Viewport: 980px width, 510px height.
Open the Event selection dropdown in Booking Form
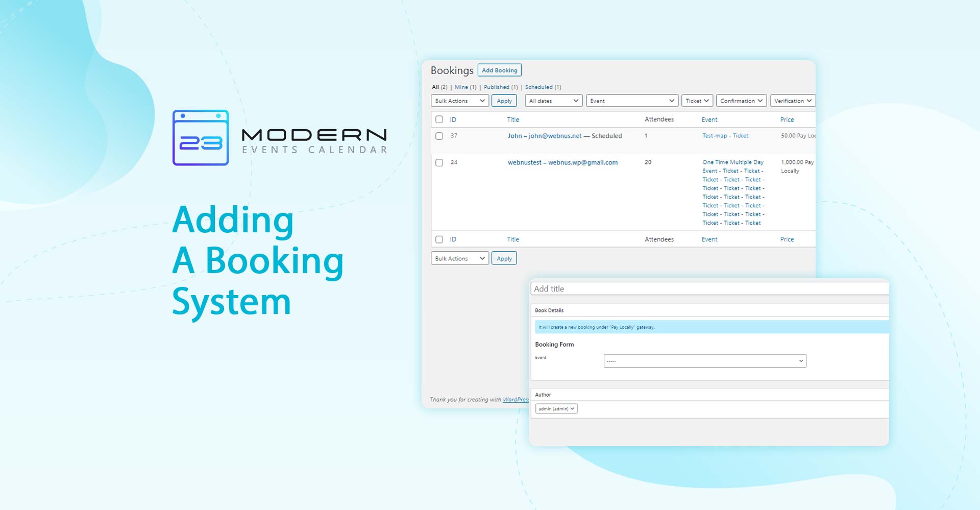pyautogui.click(x=705, y=361)
